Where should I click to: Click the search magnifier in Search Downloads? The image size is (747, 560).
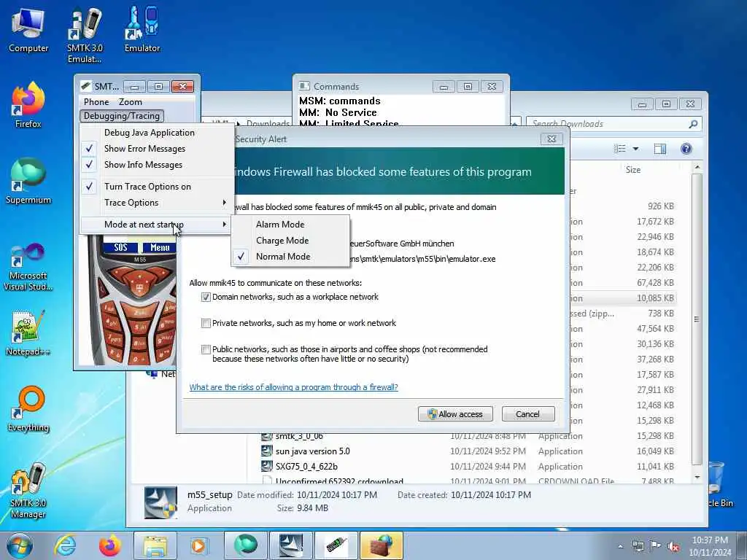(693, 124)
